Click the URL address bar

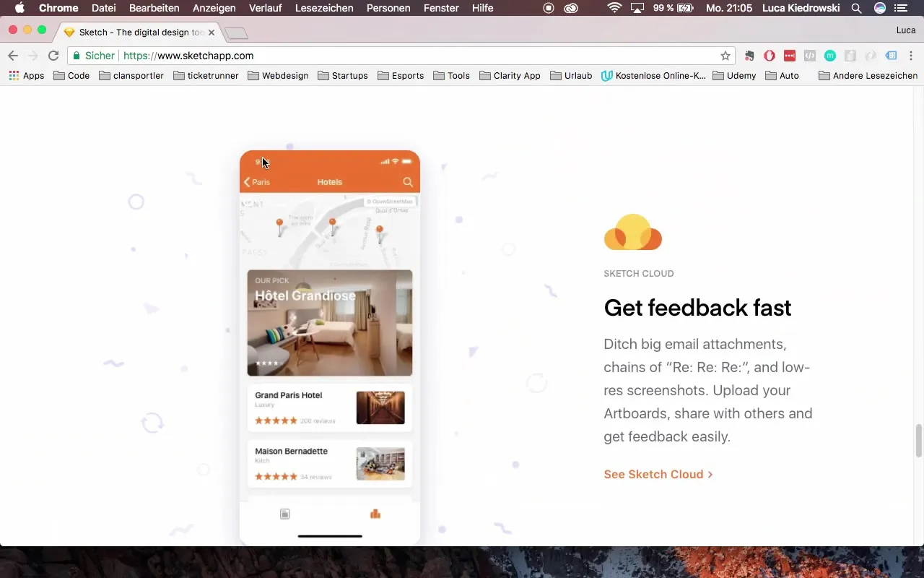click(x=401, y=56)
